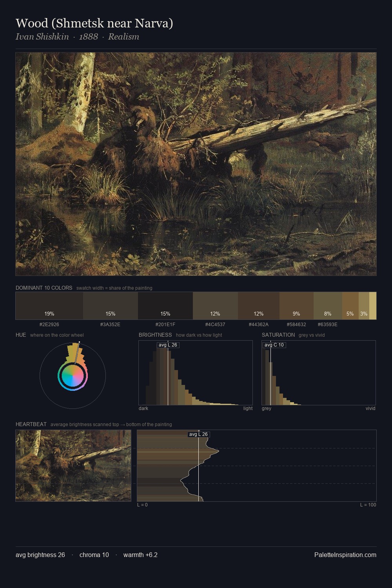
Task: Click the hex label #2E2926
Action: pos(49,325)
